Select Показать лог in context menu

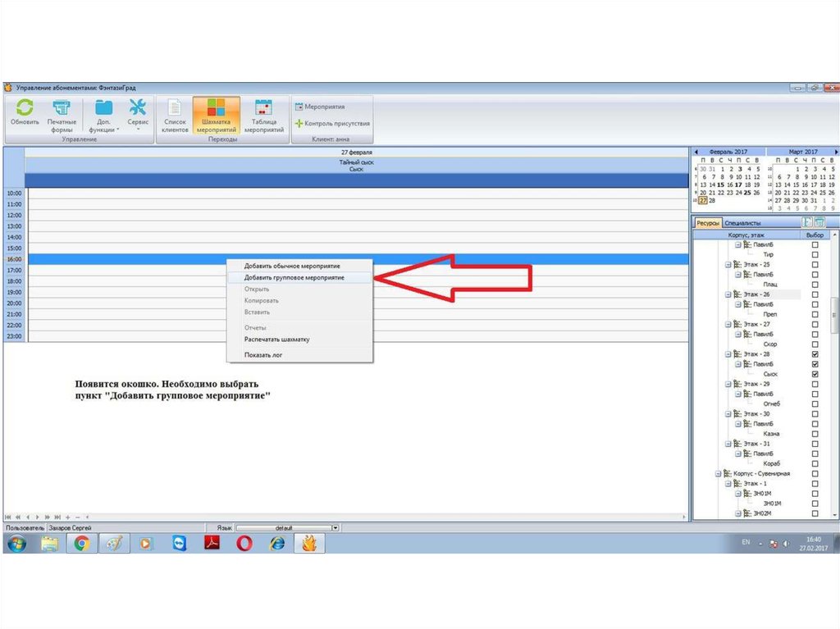263,355
